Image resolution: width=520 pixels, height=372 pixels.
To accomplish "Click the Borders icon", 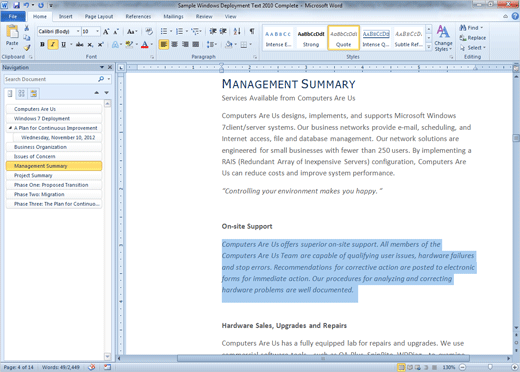I will 244,44.
